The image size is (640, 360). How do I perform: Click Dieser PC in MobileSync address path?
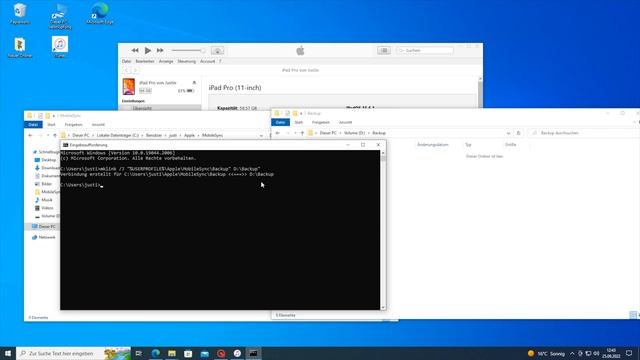click(81, 135)
